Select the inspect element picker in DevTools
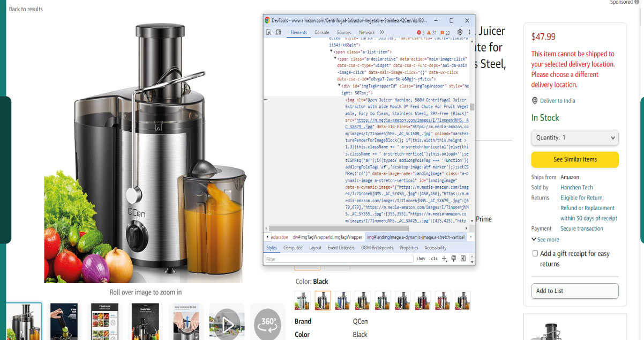Viewport: 644px width, 340px height. tap(269, 31)
